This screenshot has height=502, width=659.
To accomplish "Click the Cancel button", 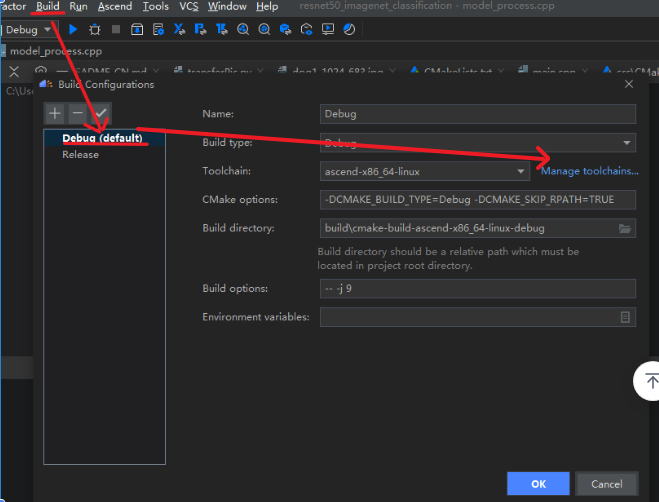I will coord(606,484).
